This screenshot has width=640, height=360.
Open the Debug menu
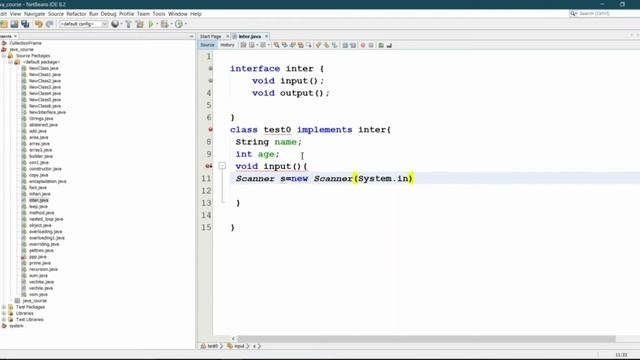(109, 13)
